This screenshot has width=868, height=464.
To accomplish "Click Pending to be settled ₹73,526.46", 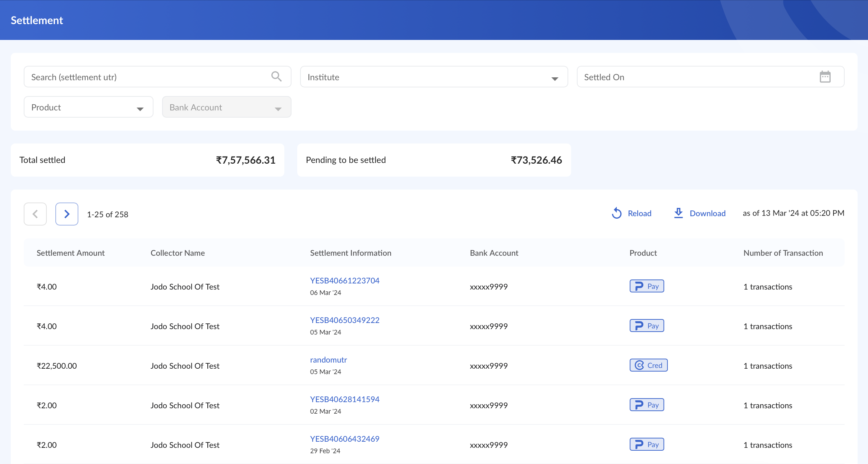I will coord(537,160).
